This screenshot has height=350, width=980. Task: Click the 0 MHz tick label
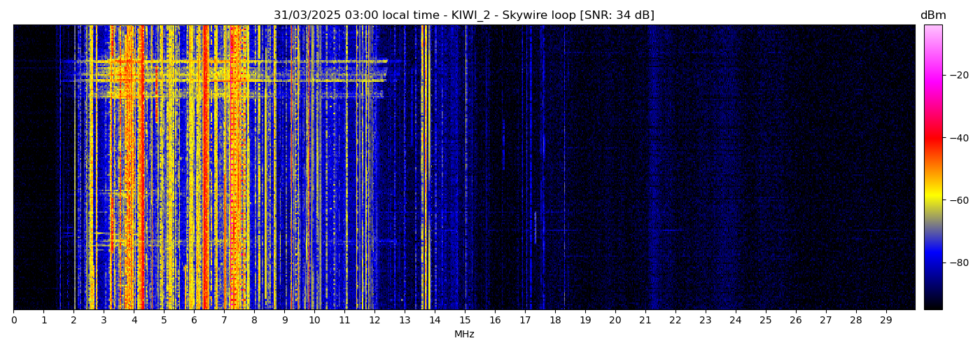pyautogui.click(x=13, y=321)
